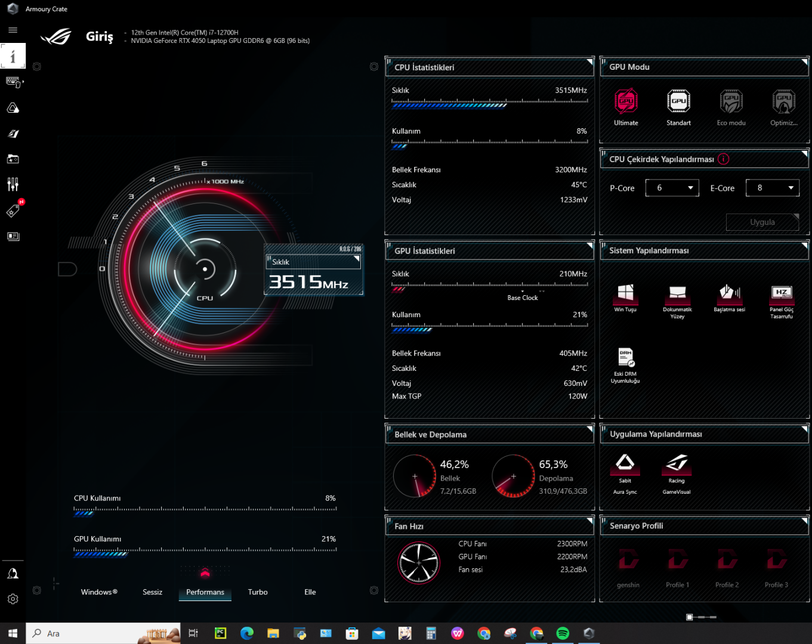Click the page indicator slider at bottom

click(x=701, y=617)
